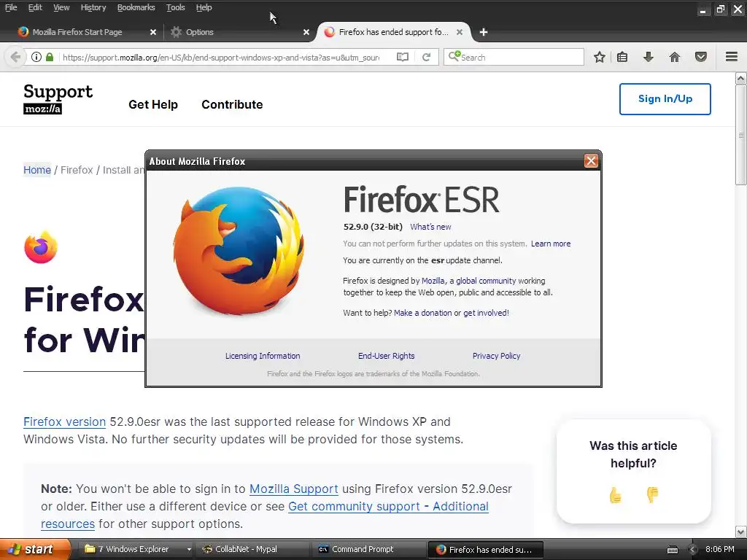Go to home page icon

pos(674,57)
